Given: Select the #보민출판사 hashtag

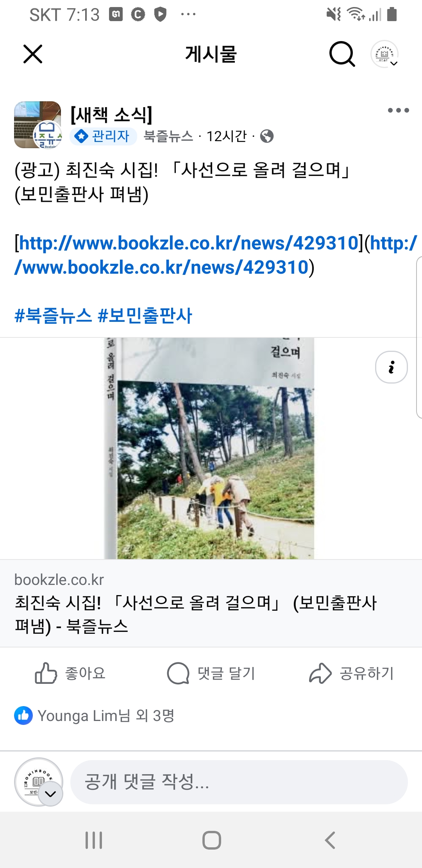Looking at the screenshot, I should [x=145, y=315].
